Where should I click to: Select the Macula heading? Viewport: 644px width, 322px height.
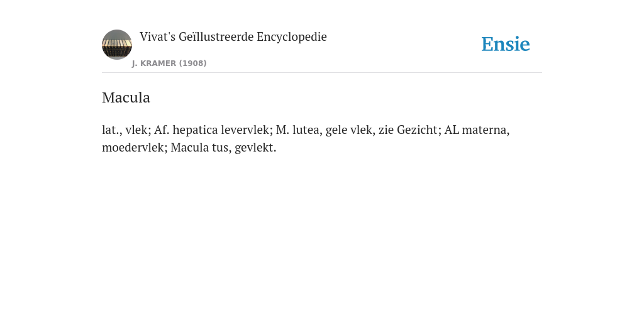point(126,97)
